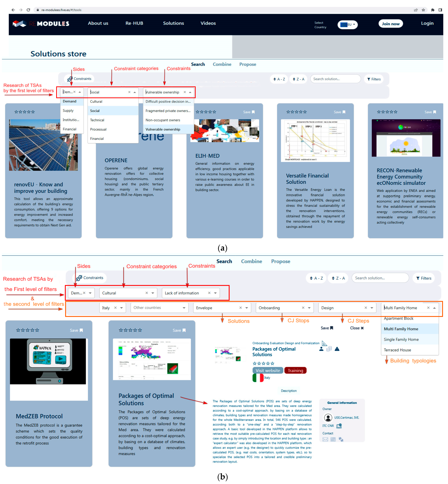Click the Save bookmark on the ELIH-MED card
The height and width of the screenshot is (484, 448).
(249, 112)
